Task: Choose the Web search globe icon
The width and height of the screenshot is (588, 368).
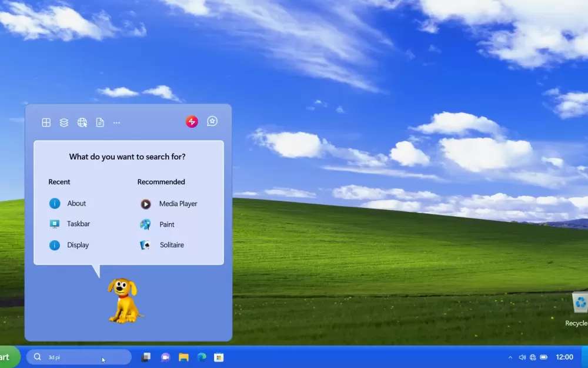Action: click(82, 122)
